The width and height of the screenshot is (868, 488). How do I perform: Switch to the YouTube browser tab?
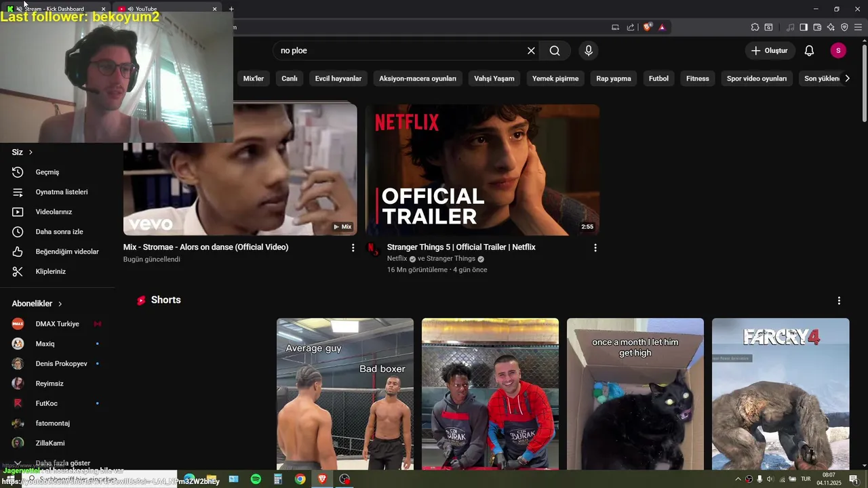[x=167, y=8]
